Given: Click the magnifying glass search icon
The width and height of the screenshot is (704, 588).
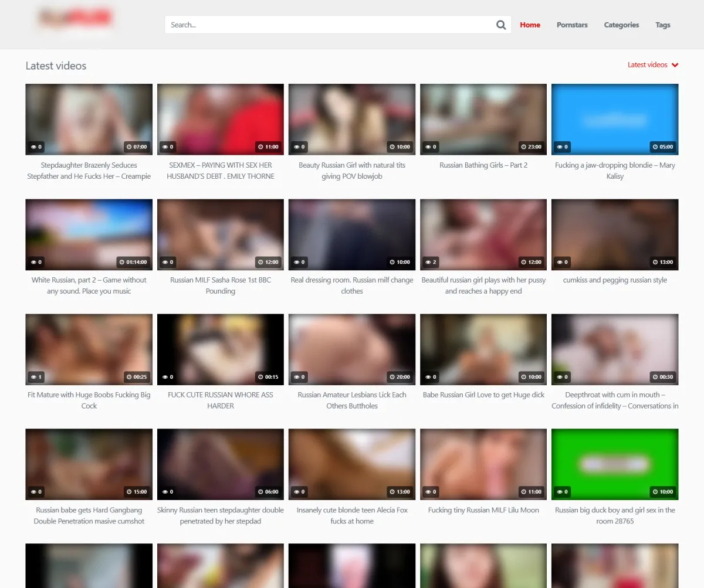Looking at the screenshot, I should click(x=501, y=25).
